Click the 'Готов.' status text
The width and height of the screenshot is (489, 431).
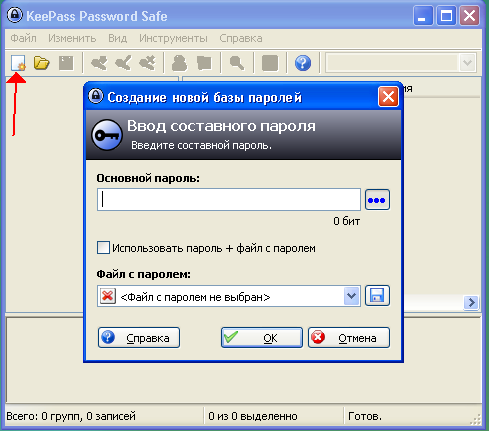click(365, 416)
